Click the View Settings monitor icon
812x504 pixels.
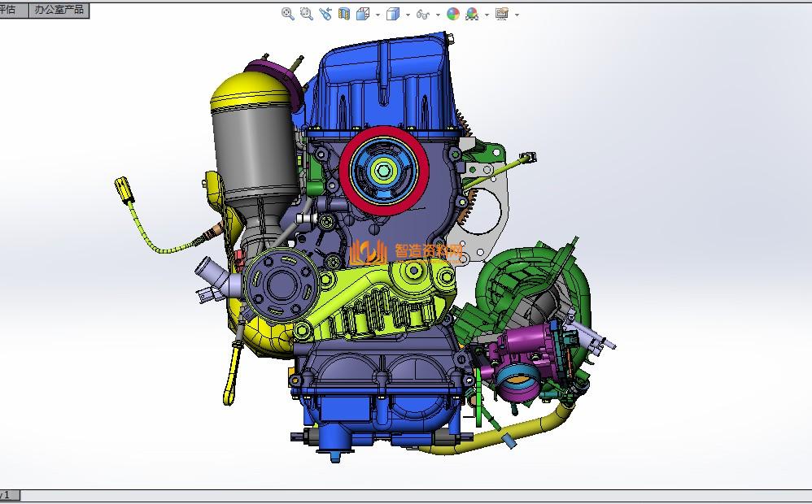(x=502, y=14)
